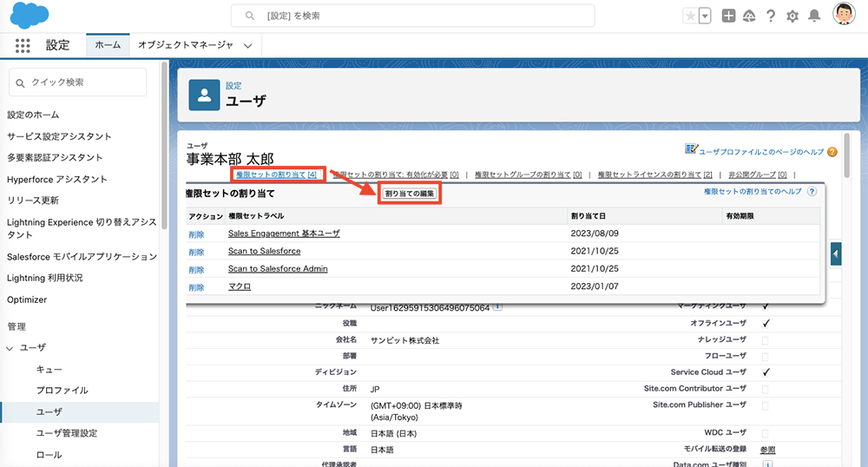868x467 pixels.
Task: Click the クイック検索 sidebar search box
Action: click(x=77, y=82)
